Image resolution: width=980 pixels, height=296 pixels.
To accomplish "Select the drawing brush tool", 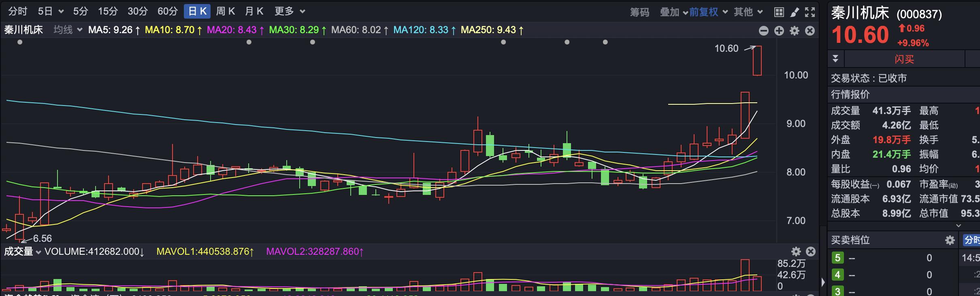I will coord(795,12).
